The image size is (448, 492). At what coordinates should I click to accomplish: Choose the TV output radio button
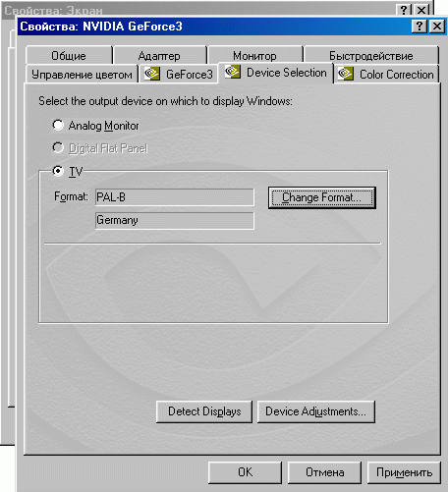point(58,171)
